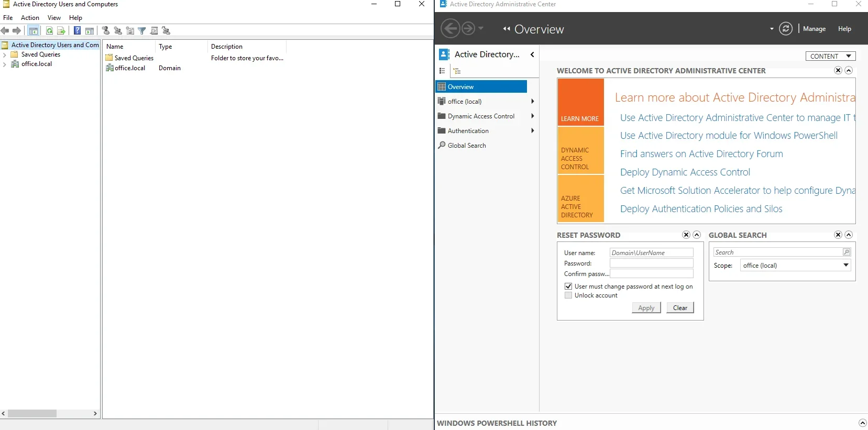
Task: Uncheck User must change password at next log on
Action: click(568, 286)
